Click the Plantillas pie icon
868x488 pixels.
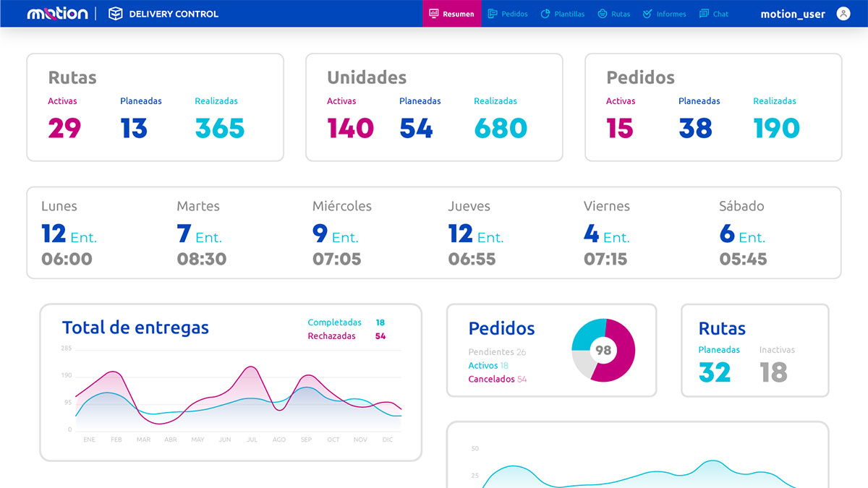546,14
